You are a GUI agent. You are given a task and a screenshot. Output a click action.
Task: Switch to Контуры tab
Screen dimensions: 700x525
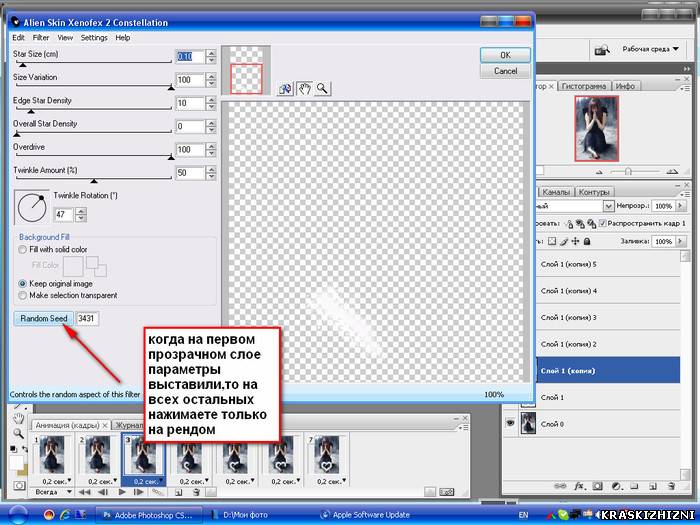593,192
